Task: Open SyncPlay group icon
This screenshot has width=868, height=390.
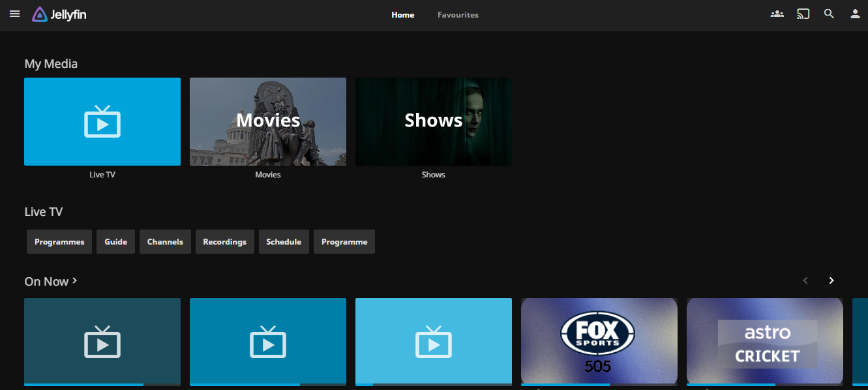Action: (x=777, y=14)
